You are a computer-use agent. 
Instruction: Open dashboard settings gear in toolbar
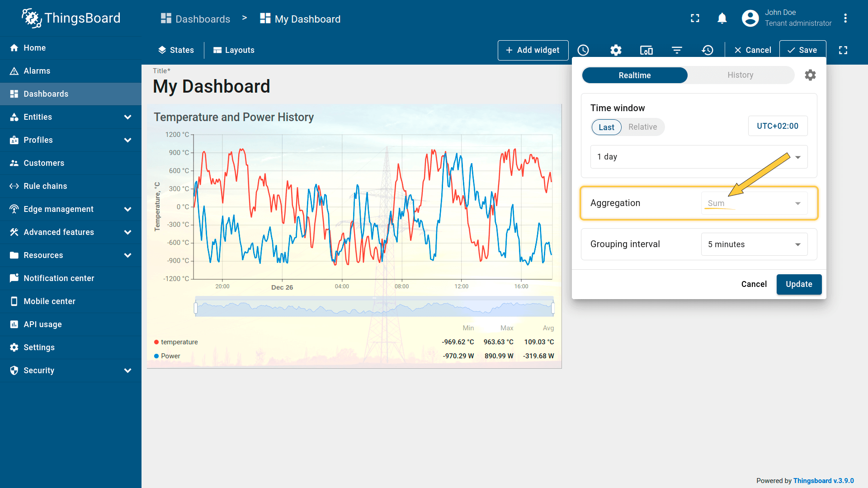[x=616, y=50]
